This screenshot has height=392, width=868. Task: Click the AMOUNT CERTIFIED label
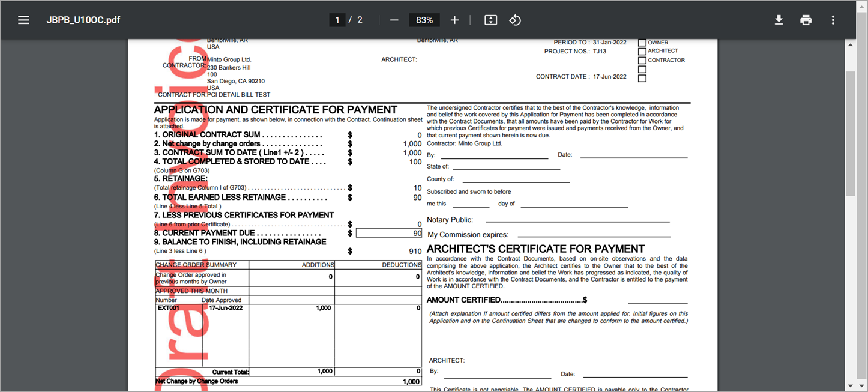tap(463, 300)
